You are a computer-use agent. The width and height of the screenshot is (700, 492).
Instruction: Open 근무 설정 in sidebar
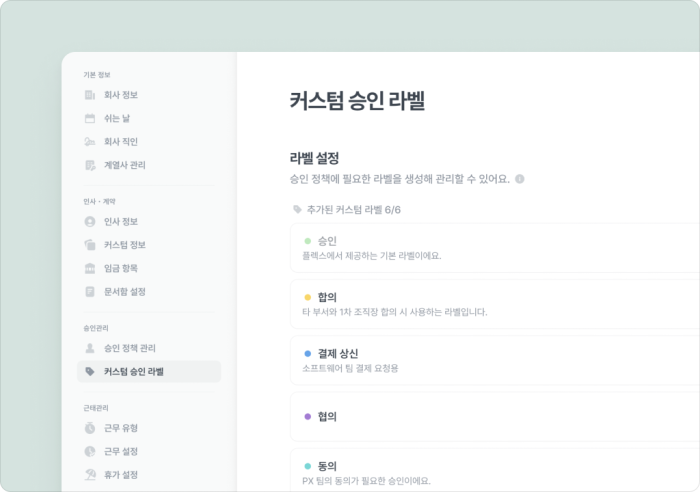(x=149, y=451)
